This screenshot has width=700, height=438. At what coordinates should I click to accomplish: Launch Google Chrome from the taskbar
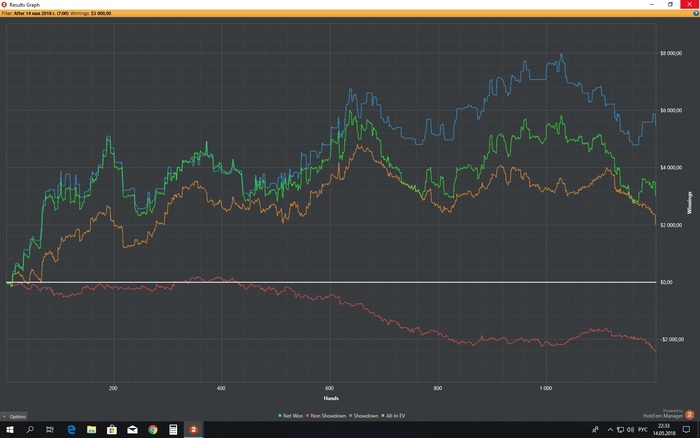click(153, 430)
